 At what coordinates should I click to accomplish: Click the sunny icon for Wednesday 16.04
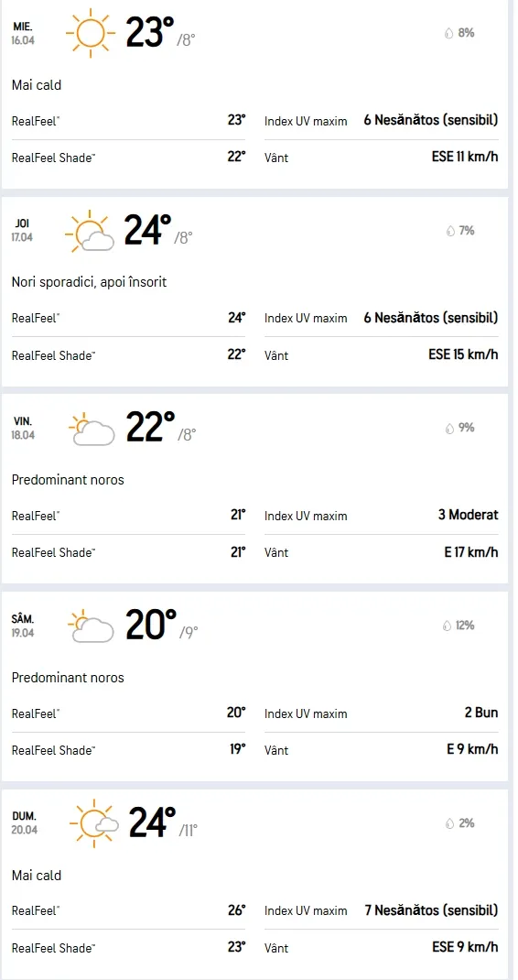tap(91, 32)
